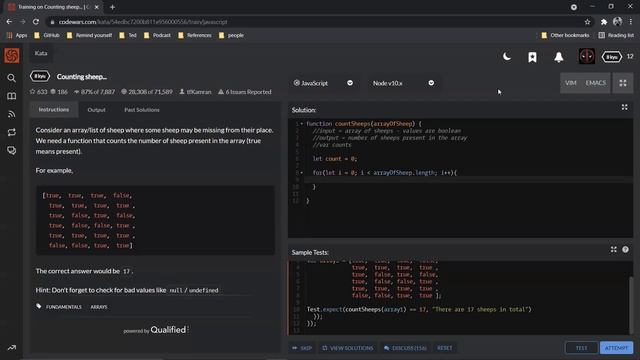Open Other bookmarks folder
The width and height of the screenshot is (640, 360).
tap(565, 35)
